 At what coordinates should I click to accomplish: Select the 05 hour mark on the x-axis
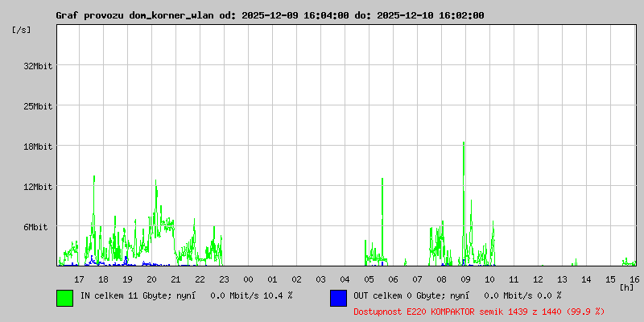(x=369, y=279)
